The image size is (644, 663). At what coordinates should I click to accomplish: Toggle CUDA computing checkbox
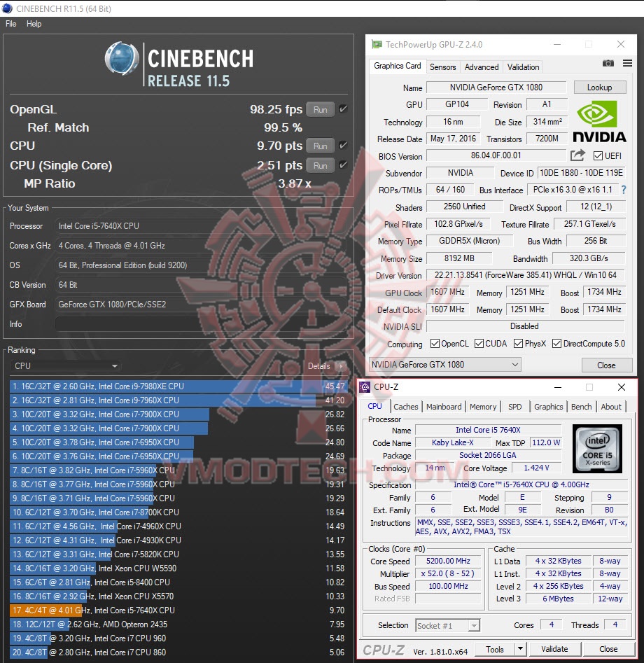pyautogui.click(x=479, y=343)
